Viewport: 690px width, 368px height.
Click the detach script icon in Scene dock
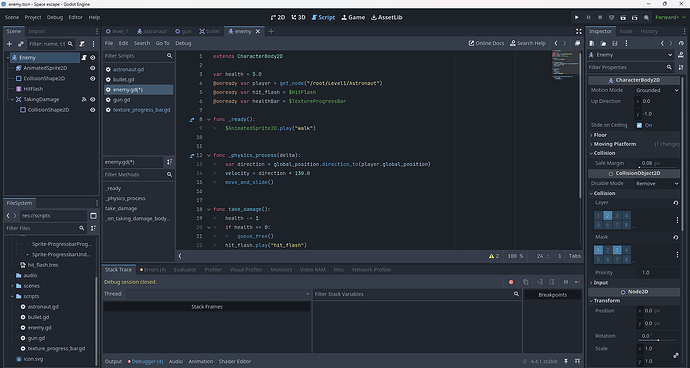tap(82, 44)
